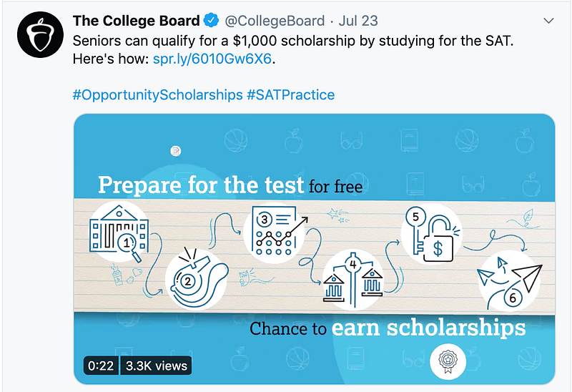Click the 'Prepare for the test' headline

pos(201,185)
